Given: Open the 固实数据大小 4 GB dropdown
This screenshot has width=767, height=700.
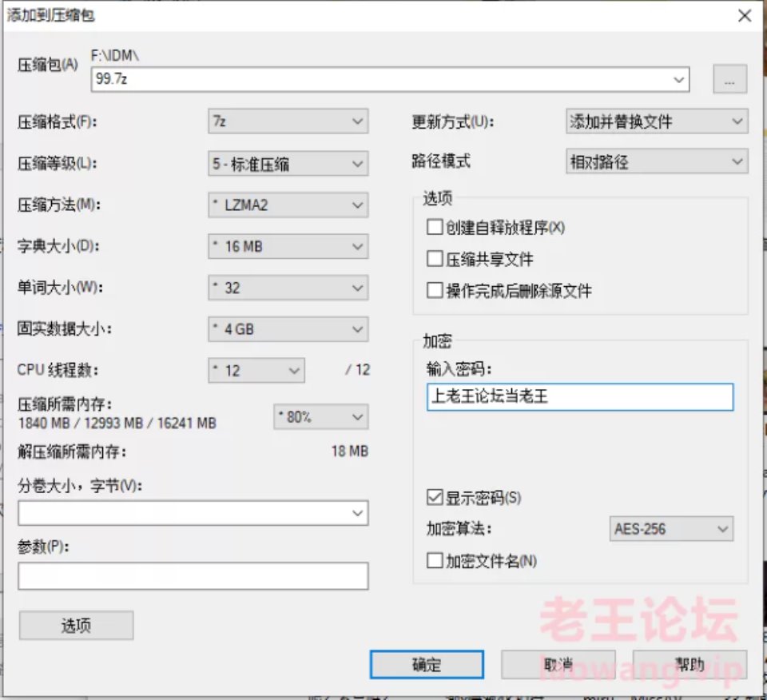Looking at the screenshot, I should pos(288,329).
